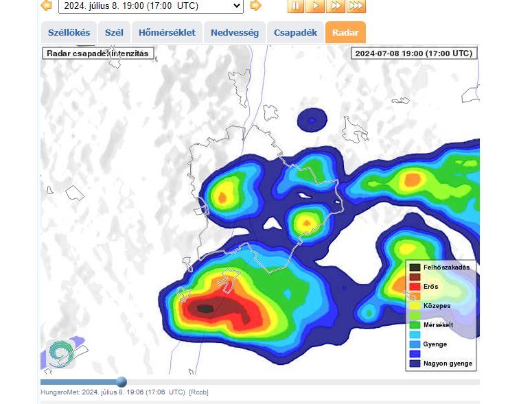Viewport: 532px width, 404px height.
Task: Click the Rccb link below the map
Action: (198, 392)
